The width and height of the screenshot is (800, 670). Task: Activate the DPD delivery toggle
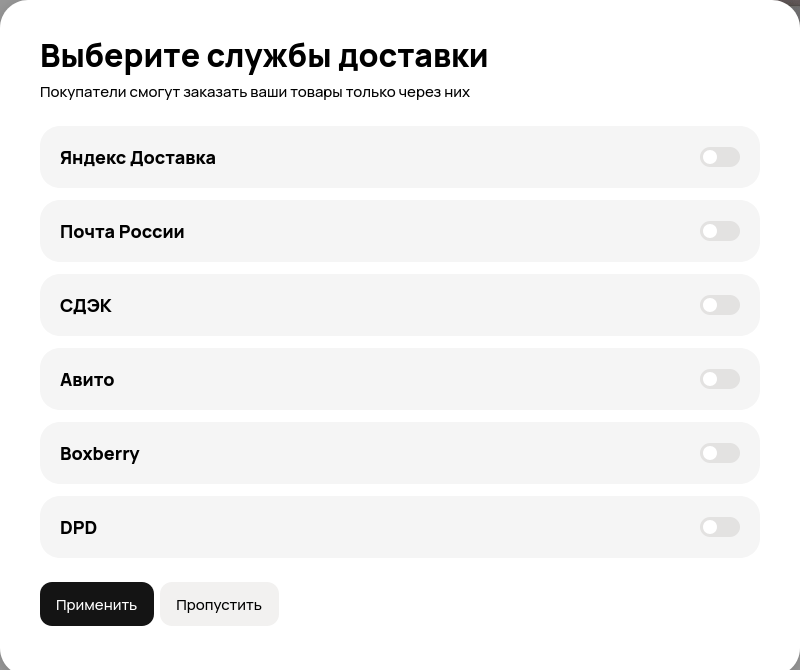coord(719,527)
